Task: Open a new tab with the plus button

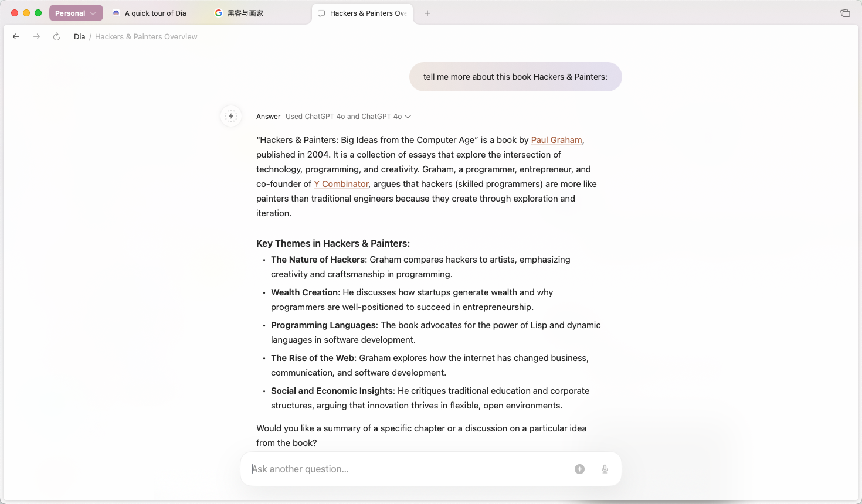Action: click(427, 13)
